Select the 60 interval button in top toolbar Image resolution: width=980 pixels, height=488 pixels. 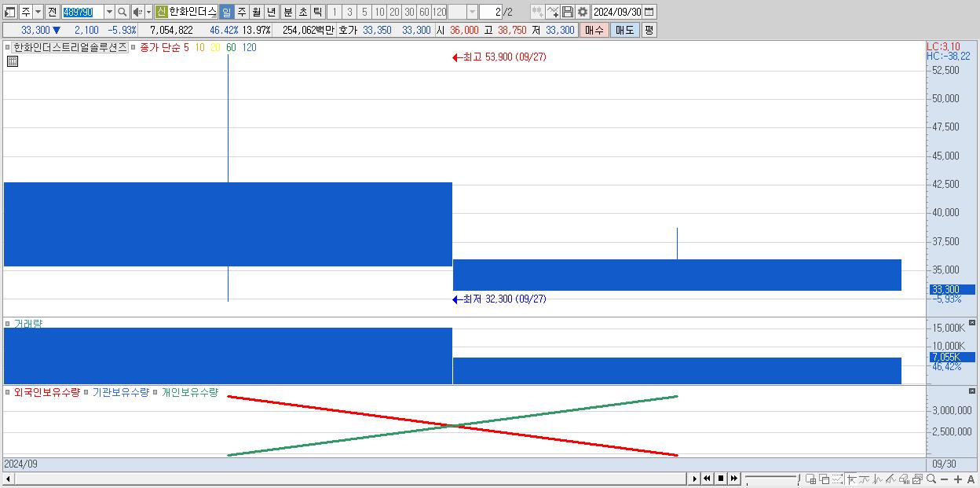[x=424, y=12]
